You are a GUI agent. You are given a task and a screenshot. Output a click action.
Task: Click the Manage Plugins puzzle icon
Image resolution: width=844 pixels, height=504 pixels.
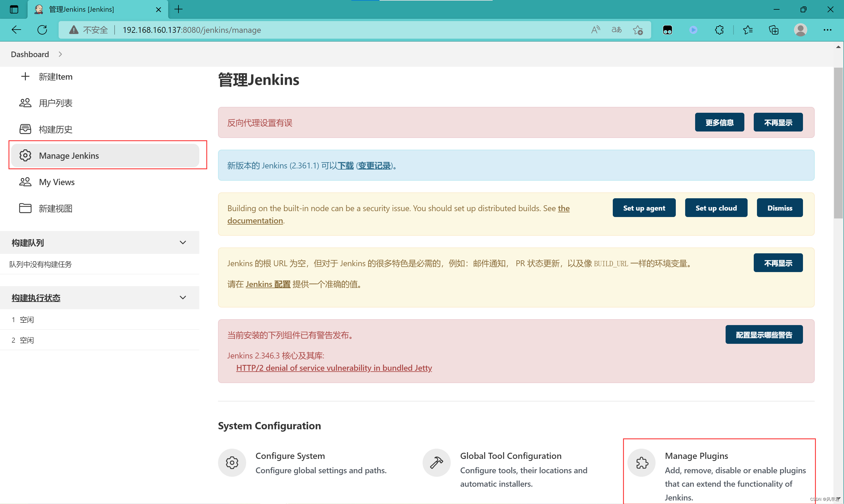[x=642, y=463]
